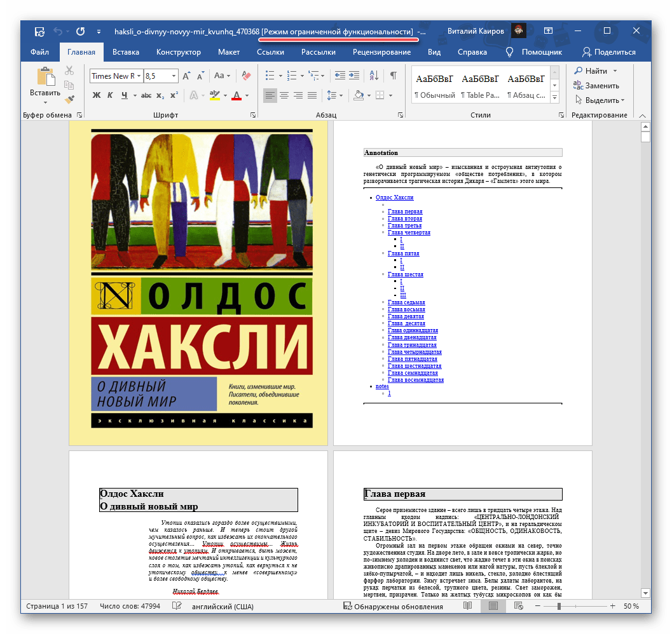Click the Shading paint bucket icon

tap(359, 95)
